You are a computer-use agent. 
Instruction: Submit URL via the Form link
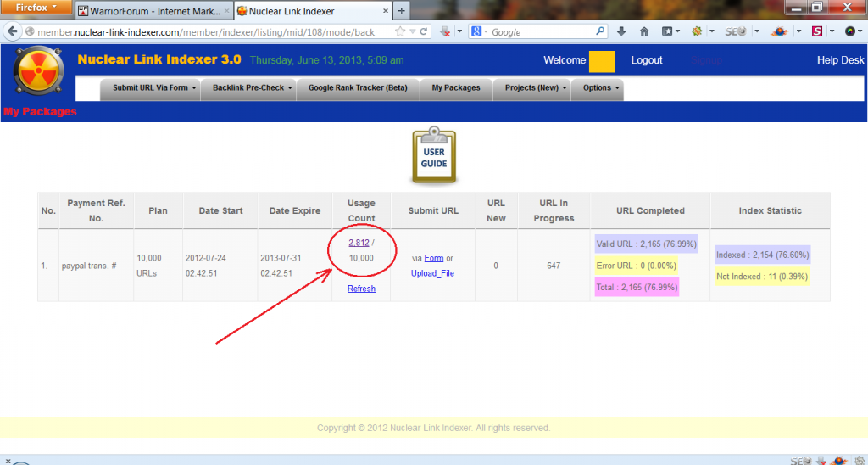pos(433,258)
